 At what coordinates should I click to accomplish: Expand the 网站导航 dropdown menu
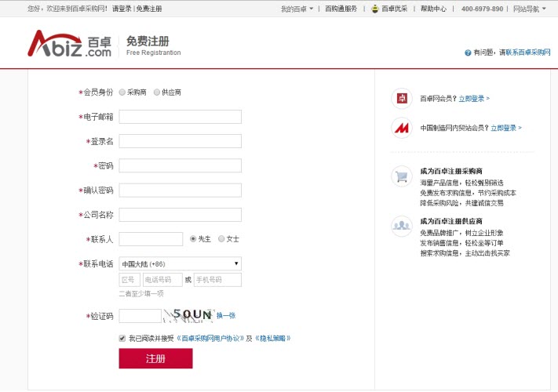coord(529,9)
